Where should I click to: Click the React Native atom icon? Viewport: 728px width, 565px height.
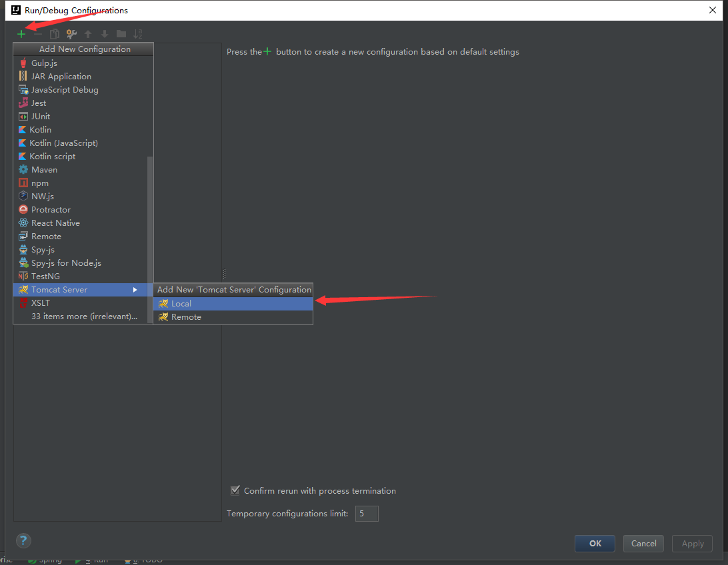click(23, 223)
